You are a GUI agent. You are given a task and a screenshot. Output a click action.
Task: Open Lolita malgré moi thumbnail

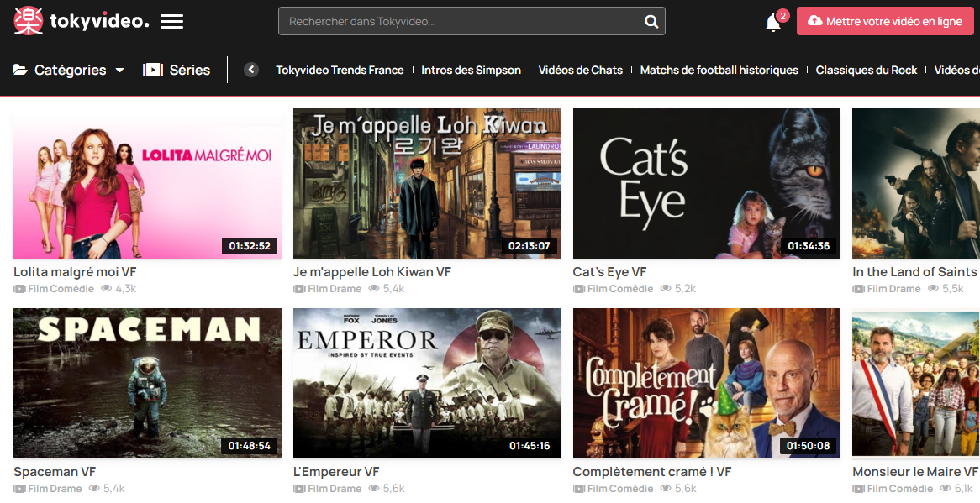coord(147,183)
